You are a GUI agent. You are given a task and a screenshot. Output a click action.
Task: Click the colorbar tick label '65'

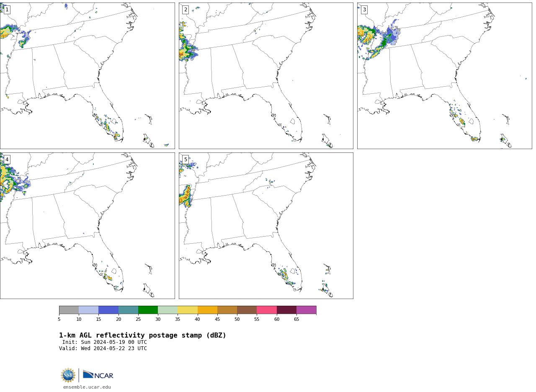[x=296, y=320]
